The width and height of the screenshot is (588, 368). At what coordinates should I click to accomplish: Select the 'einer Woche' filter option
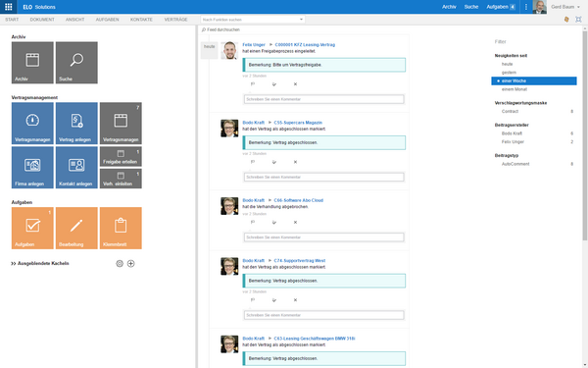(x=534, y=80)
